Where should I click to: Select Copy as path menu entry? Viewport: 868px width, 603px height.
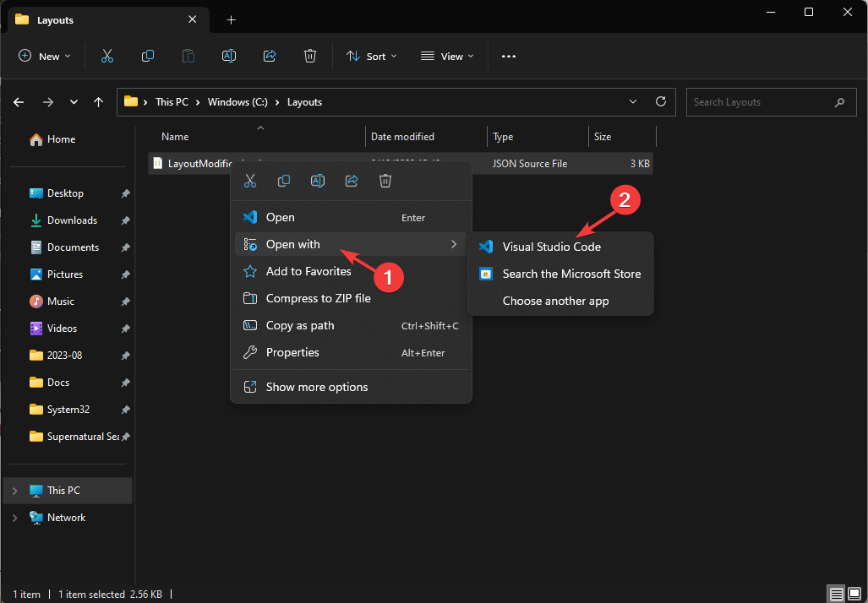point(300,326)
